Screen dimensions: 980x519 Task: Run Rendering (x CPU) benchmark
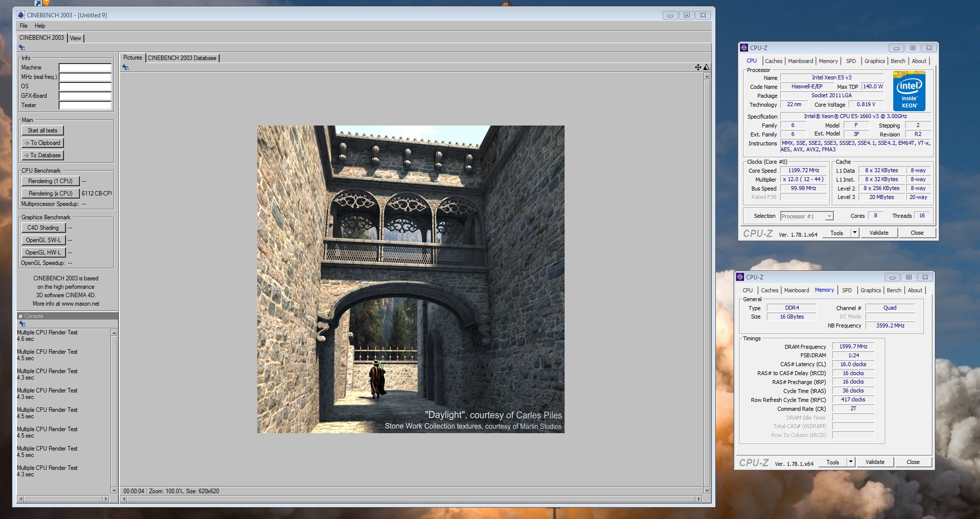tap(50, 194)
